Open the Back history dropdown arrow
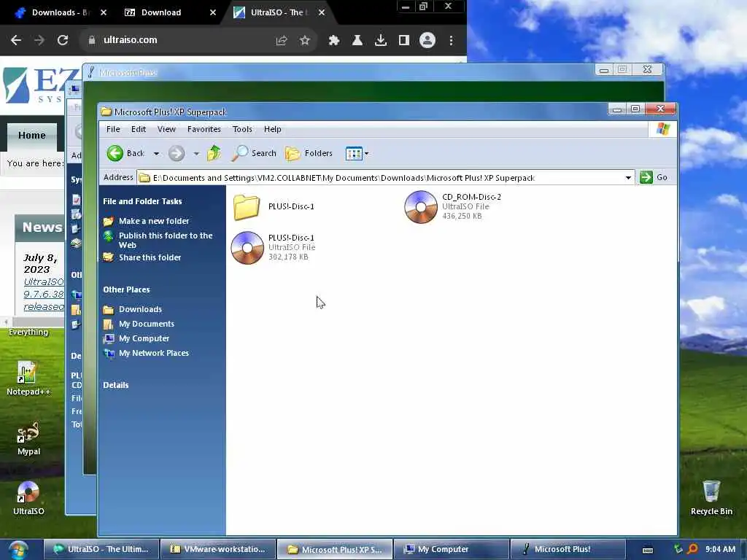 point(156,153)
